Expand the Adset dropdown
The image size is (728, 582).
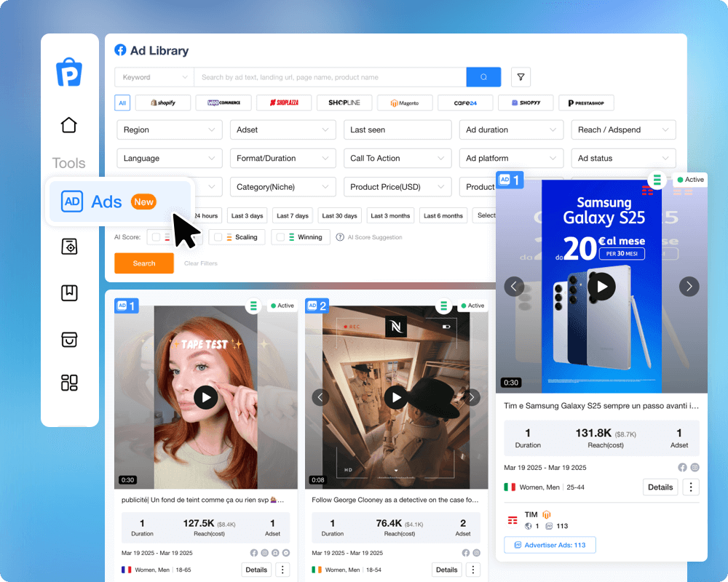pyautogui.click(x=282, y=129)
